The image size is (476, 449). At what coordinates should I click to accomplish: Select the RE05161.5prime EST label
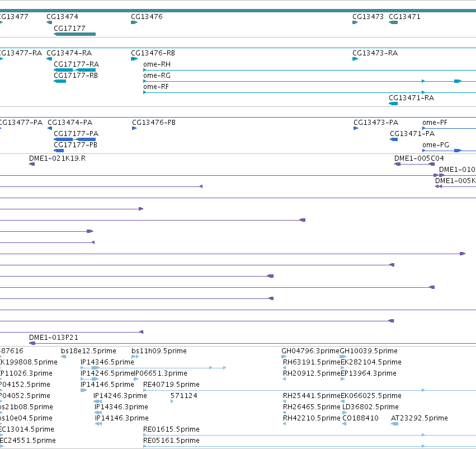(172, 441)
